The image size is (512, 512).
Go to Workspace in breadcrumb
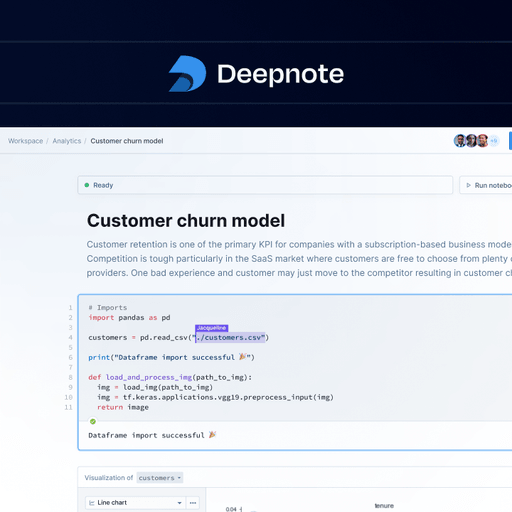pos(26,141)
